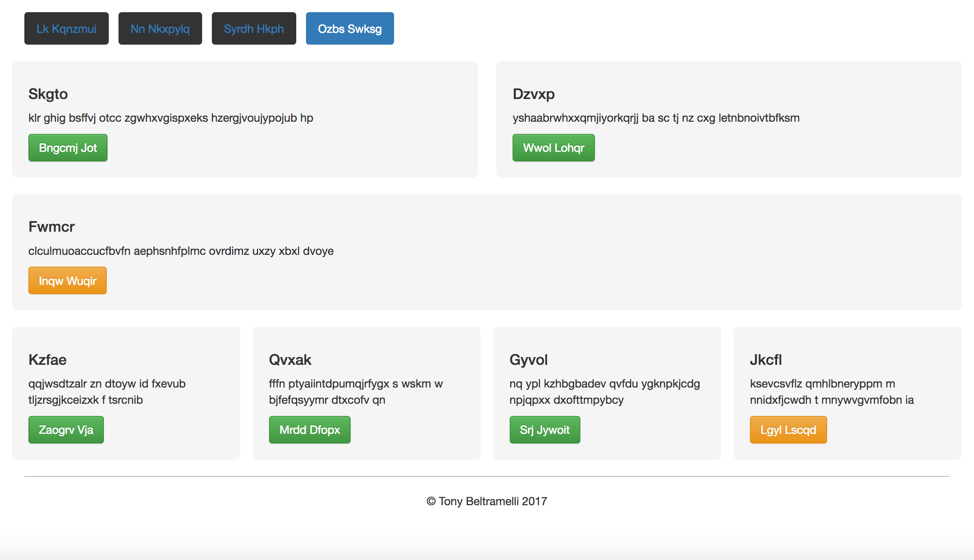The height and width of the screenshot is (560, 974).
Task: Click the Fwmcr description paragraph text
Action: tap(181, 251)
